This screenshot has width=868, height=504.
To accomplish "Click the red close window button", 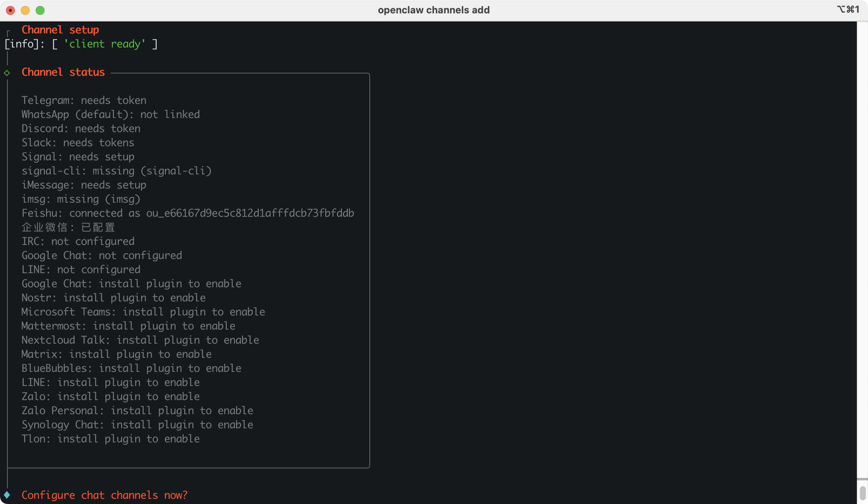I will pos(10,10).
